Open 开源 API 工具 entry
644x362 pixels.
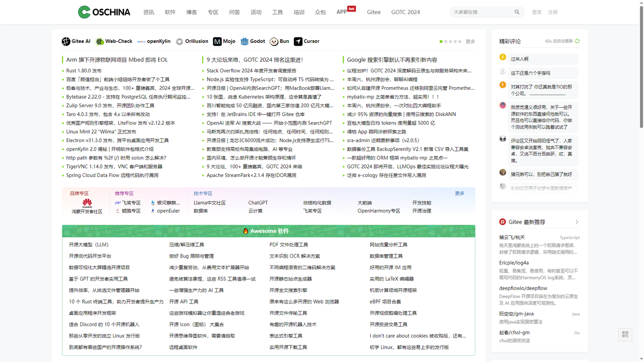click(183, 302)
